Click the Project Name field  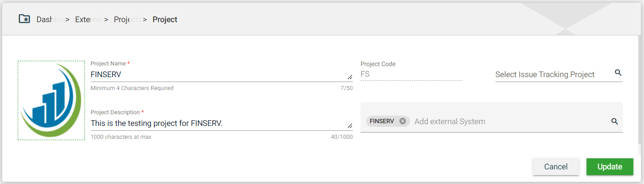217,74
